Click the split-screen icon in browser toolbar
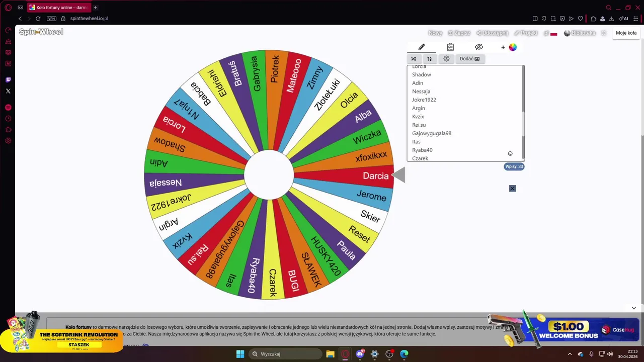The width and height of the screenshot is (644, 362). 535,19
